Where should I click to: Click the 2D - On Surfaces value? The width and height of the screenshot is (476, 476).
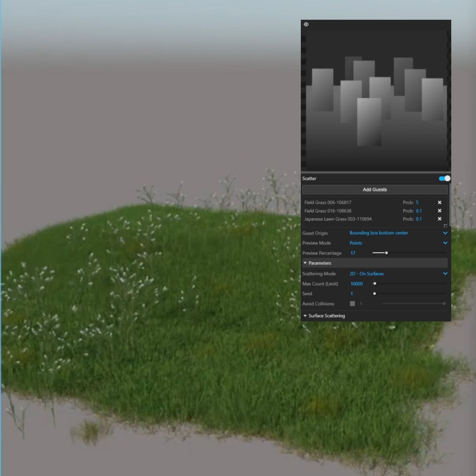click(x=367, y=274)
